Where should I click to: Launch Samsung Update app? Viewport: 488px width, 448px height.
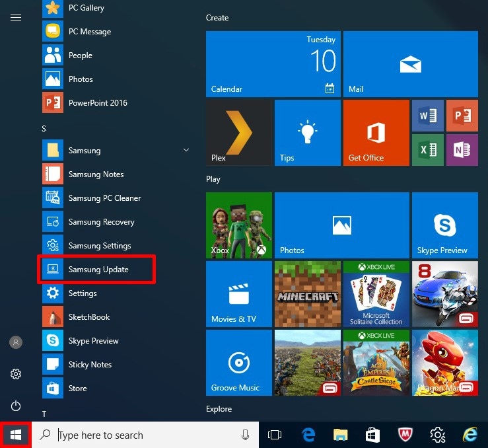click(x=116, y=269)
